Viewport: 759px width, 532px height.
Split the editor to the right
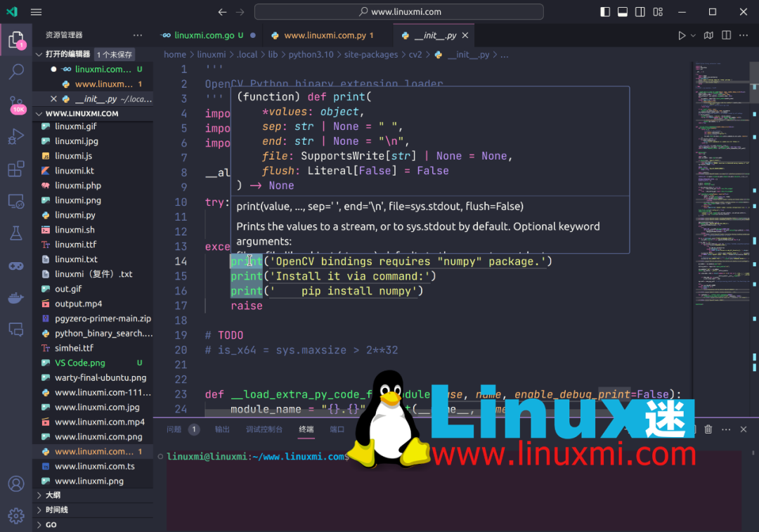coord(726,35)
